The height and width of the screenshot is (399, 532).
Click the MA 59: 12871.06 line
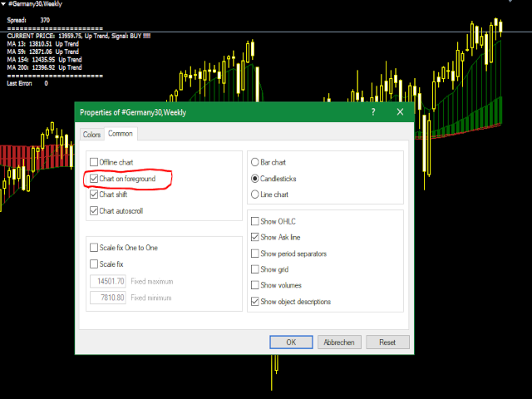click(x=42, y=52)
